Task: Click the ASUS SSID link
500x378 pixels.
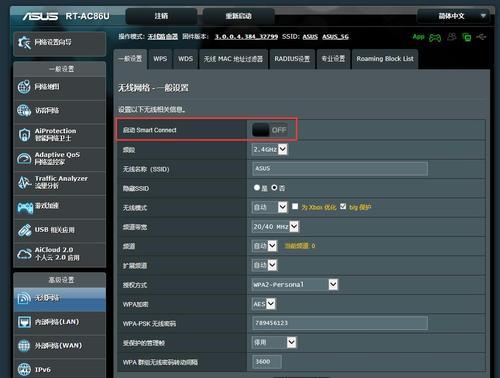Action: pos(310,37)
